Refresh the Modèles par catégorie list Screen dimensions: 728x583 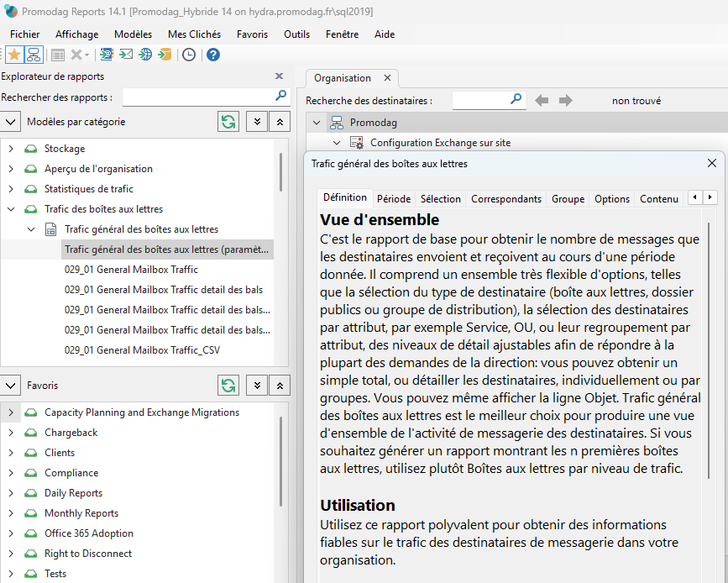click(228, 122)
